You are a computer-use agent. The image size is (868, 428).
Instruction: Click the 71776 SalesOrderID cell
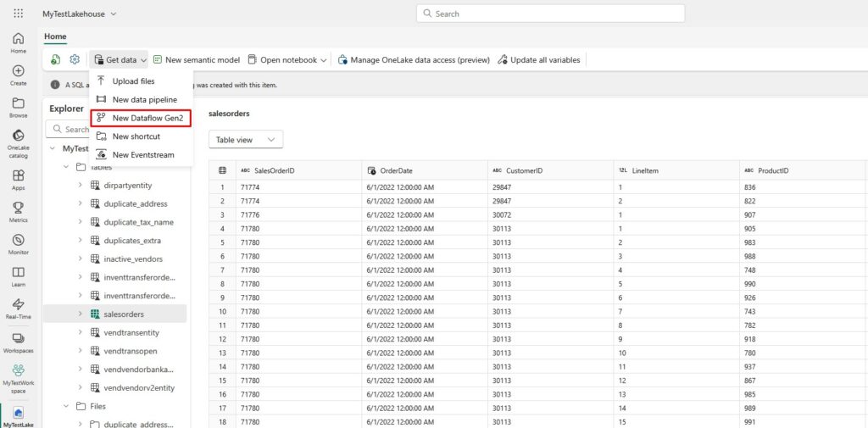pos(299,214)
